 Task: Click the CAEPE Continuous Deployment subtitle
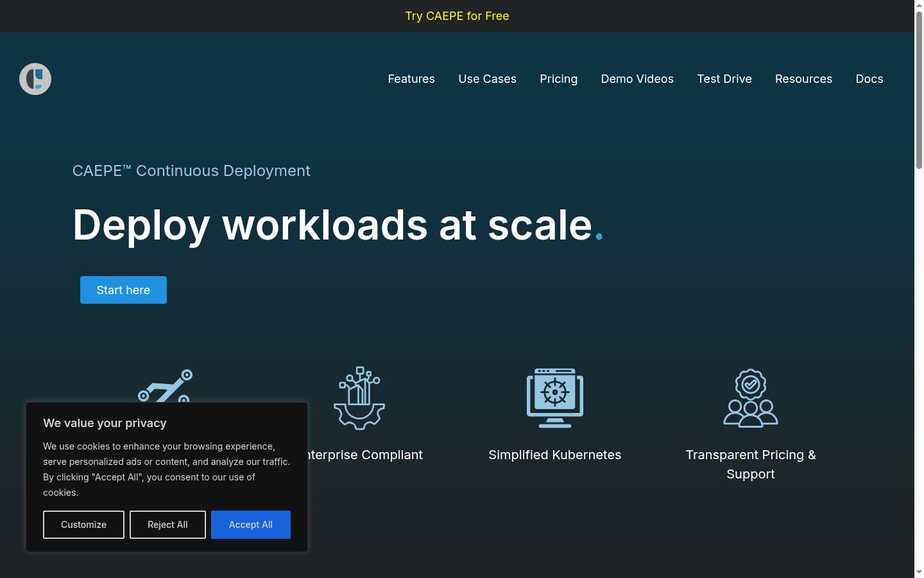pyautogui.click(x=191, y=171)
